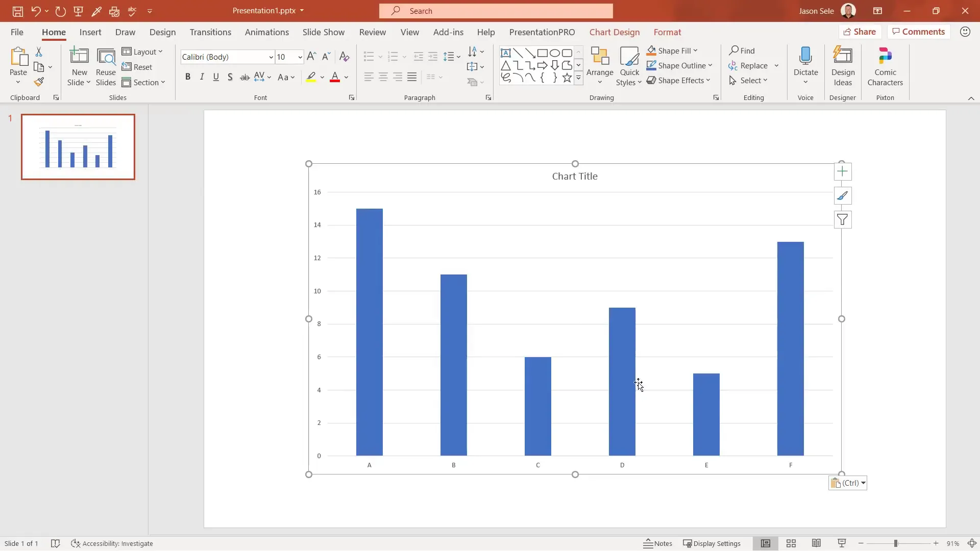The height and width of the screenshot is (551, 980).
Task: Toggle Underline formatting
Action: (216, 77)
